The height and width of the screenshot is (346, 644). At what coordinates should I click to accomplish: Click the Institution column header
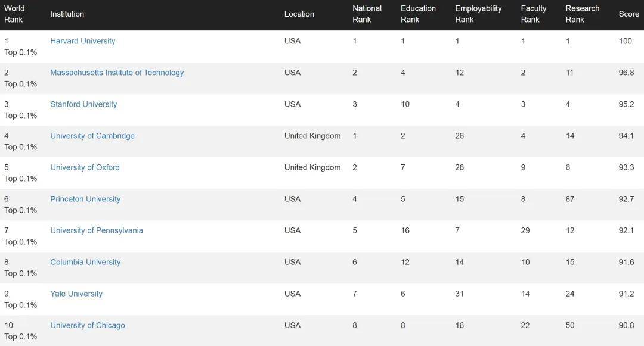pos(67,14)
